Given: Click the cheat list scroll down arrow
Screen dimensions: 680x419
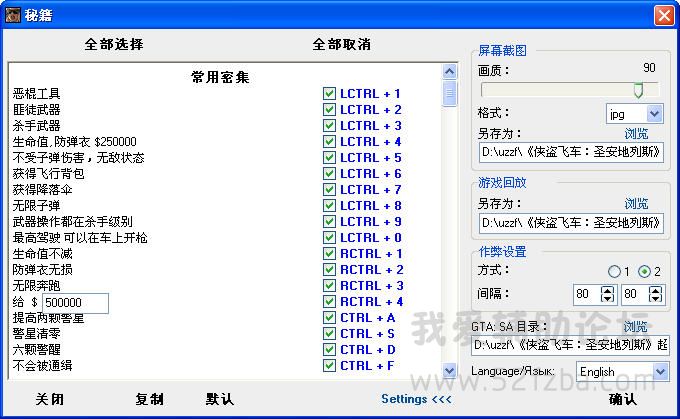Looking at the screenshot, I should coord(450,371).
